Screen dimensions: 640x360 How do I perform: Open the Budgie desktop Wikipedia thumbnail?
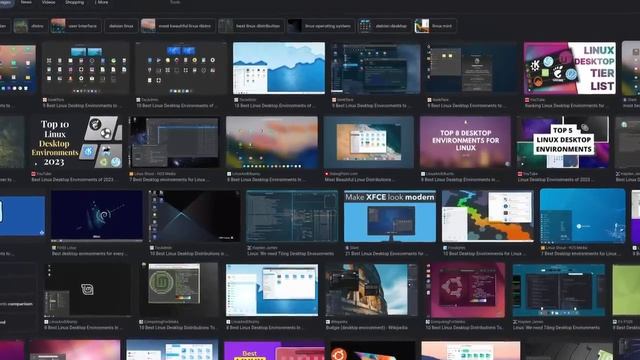[x=371, y=290]
